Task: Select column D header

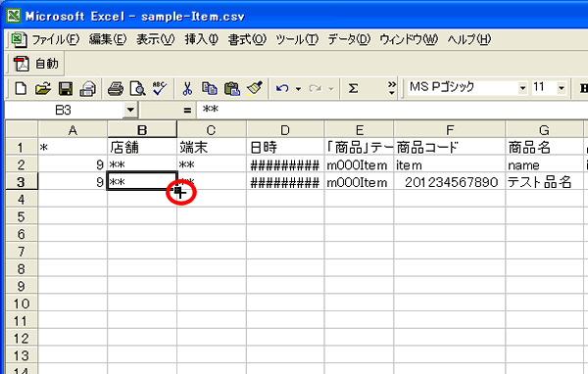Action: pyautogui.click(x=285, y=130)
